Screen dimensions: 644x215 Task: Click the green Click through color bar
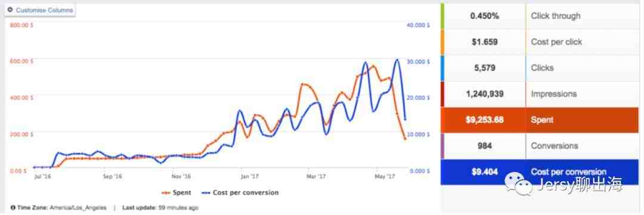[442, 16]
